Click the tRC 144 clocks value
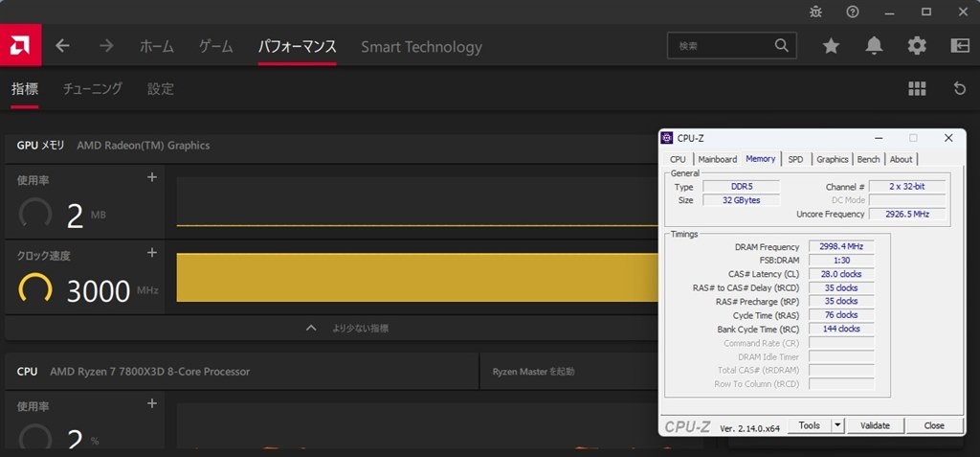The image size is (980, 457). [x=840, y=329]
